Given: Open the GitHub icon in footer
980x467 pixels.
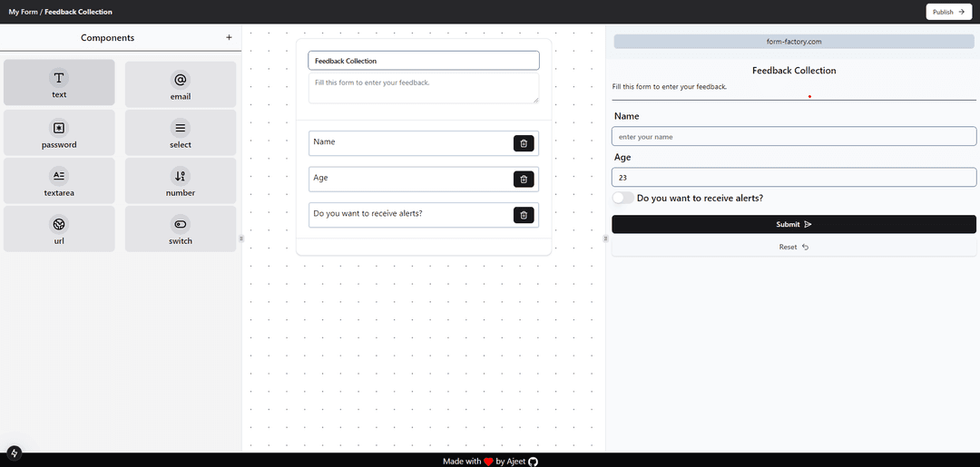Looking at the screenshot, I should coord(534,462).
